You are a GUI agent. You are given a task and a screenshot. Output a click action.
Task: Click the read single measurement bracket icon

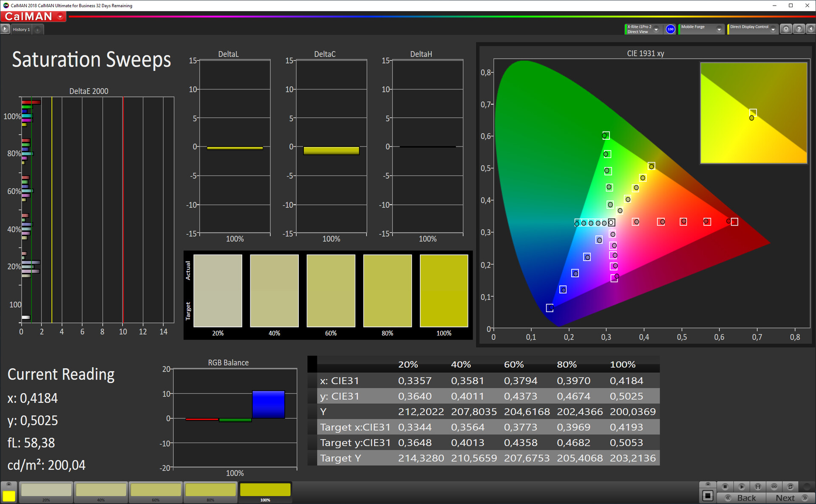[758, 487]
